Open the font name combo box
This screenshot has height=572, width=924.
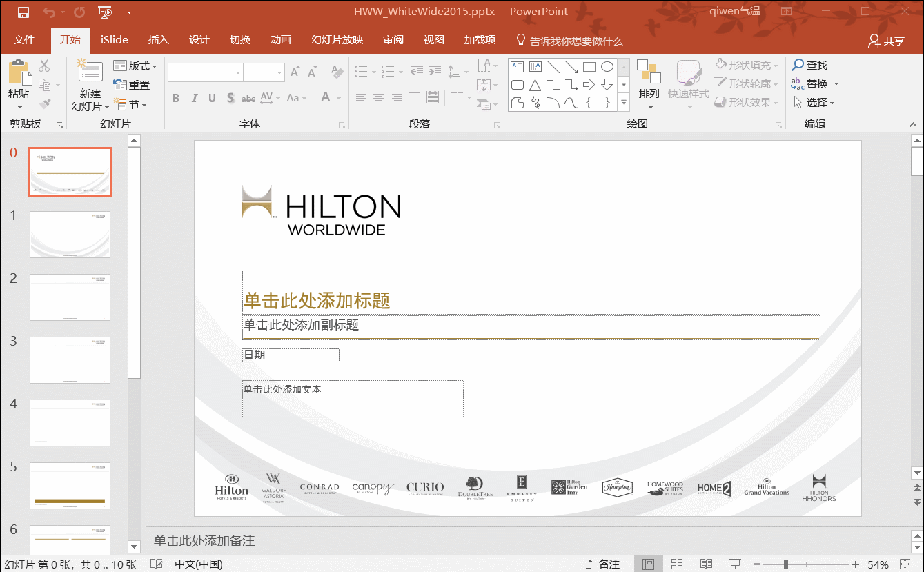coord(205,72)
